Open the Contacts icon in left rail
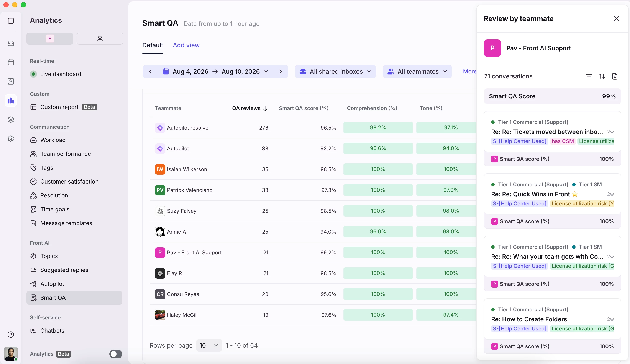Viewport: 630px width, 364px height. [11, 81]
